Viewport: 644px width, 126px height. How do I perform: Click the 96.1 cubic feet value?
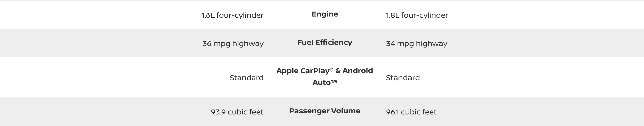411,112
